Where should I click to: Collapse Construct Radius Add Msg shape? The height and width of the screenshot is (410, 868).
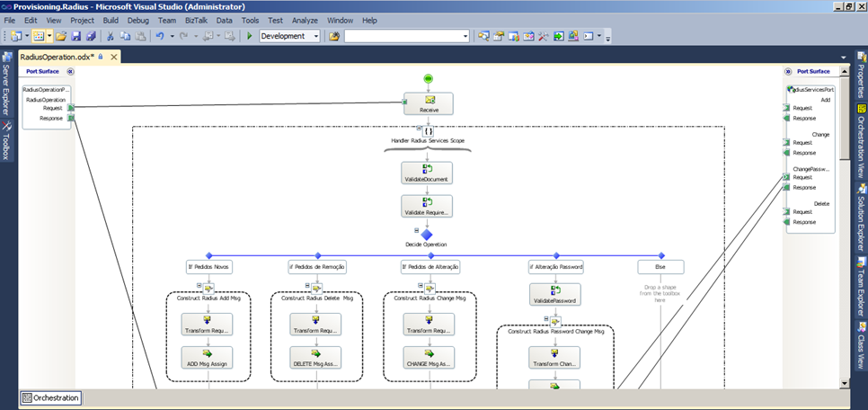tap(199, 285)
